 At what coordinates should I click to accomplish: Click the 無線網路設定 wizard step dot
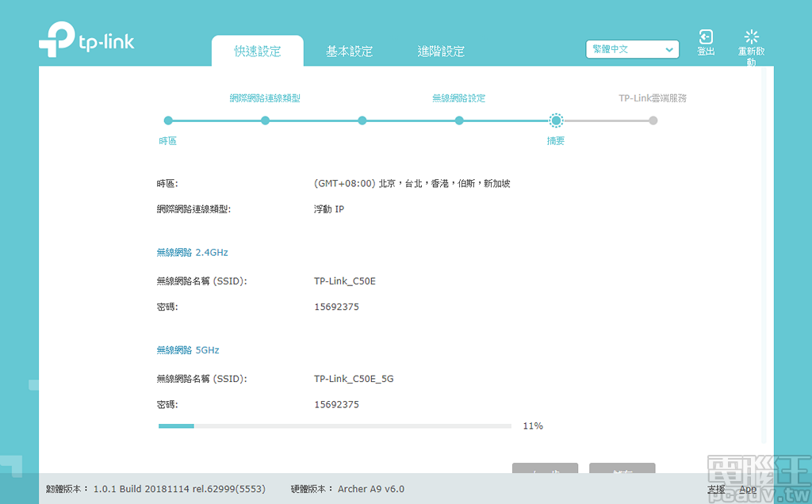458,120
